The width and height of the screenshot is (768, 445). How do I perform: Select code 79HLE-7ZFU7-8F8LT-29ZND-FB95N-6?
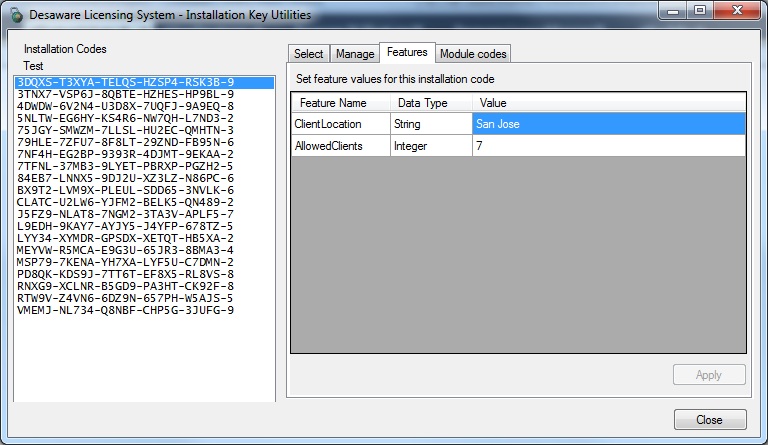[144, 142]
